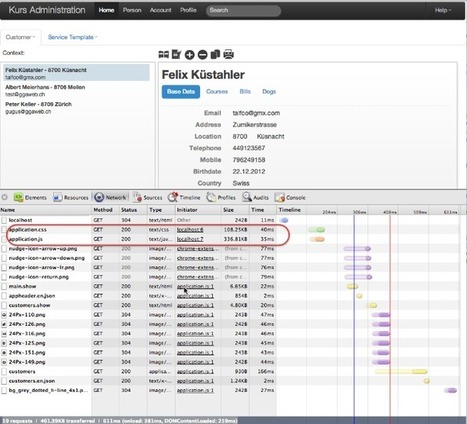Click the Timeline column header
Image resolution: width=467 pixels, height=424 pixels.
point(290,210)
